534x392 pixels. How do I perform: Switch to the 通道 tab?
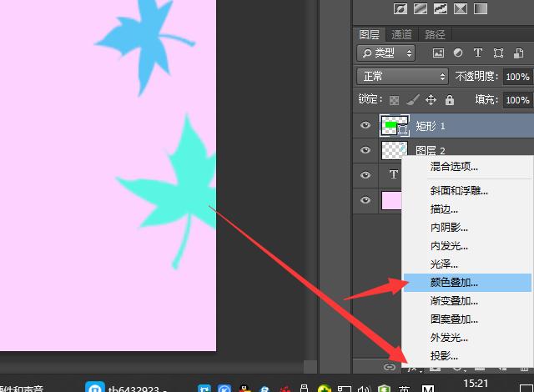(x=401, y=34)
